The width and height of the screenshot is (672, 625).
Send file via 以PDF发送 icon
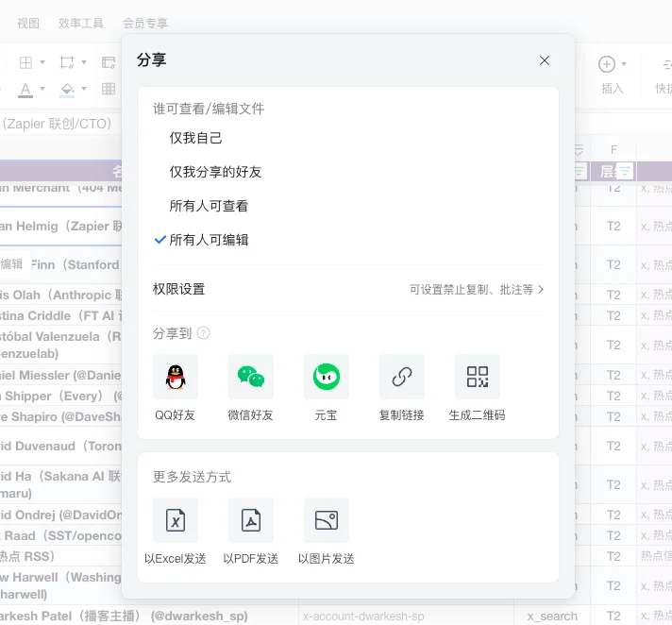(251, 520)
